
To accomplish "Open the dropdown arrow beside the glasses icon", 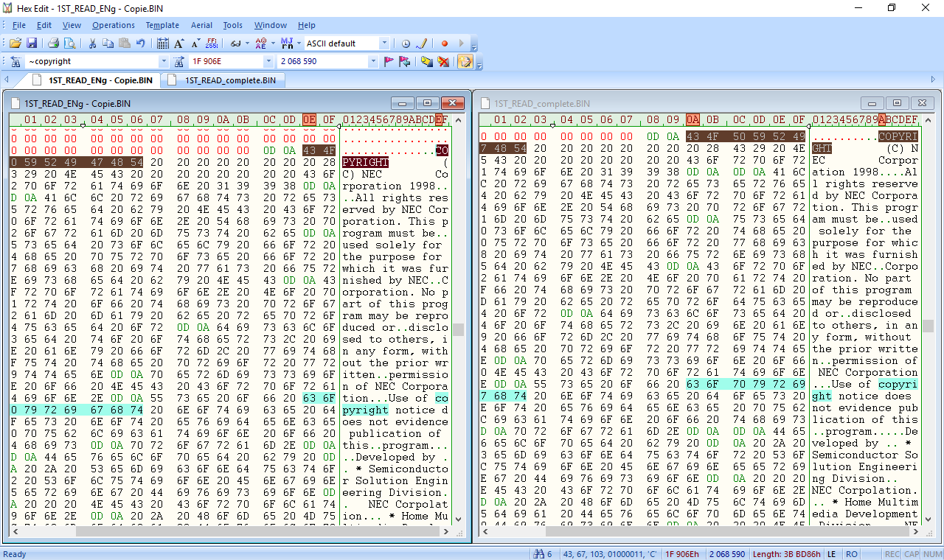I will click(x=246, y=43).
